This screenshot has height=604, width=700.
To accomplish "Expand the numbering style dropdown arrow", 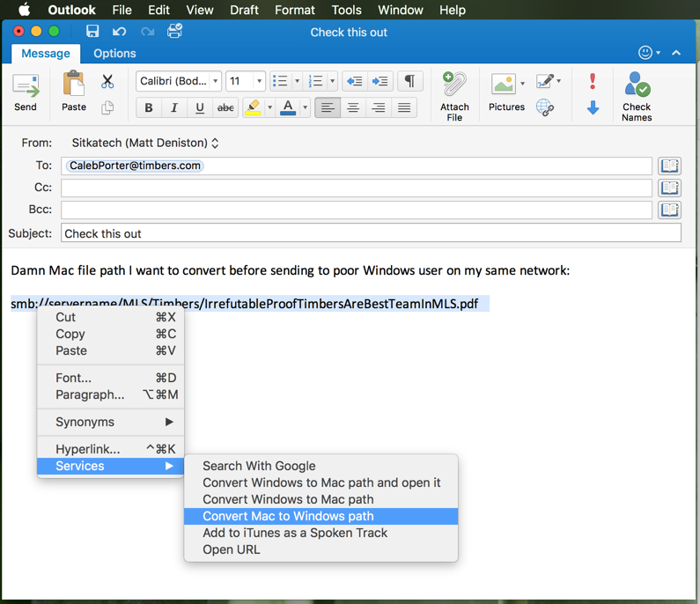I will (332, 81).
